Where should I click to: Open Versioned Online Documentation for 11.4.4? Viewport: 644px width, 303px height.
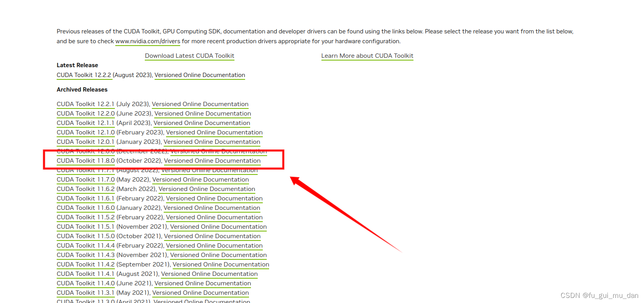tap(214, 246)
